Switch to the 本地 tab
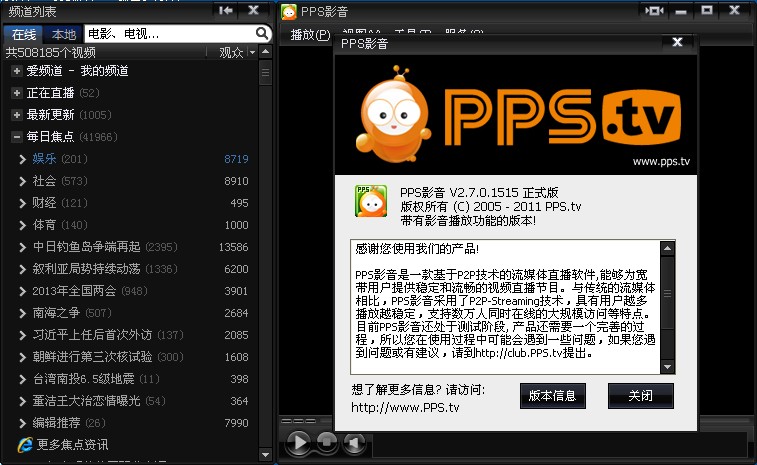Viewport: 757px width, 465px height. tap(63, 34)
